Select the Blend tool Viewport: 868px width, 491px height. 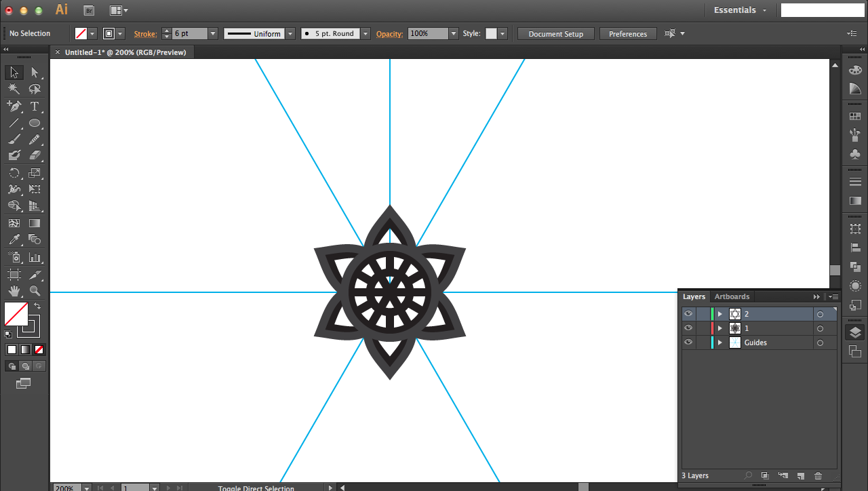[35, 239]
